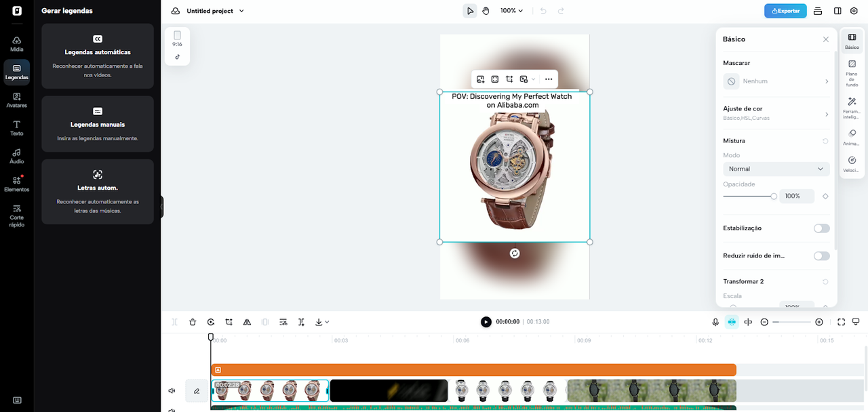868x412 pixels.
Task: Open the Elementos sidebar panel
Action: pos(16,184)
